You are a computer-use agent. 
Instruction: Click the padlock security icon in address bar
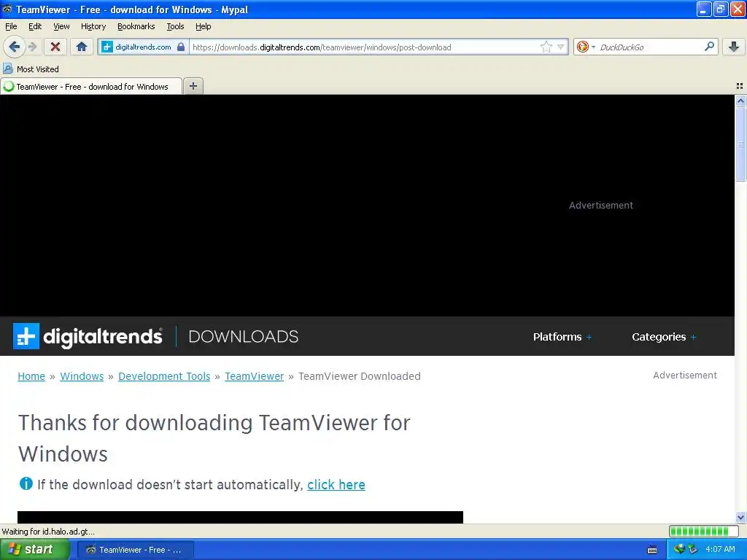[181, 47]
